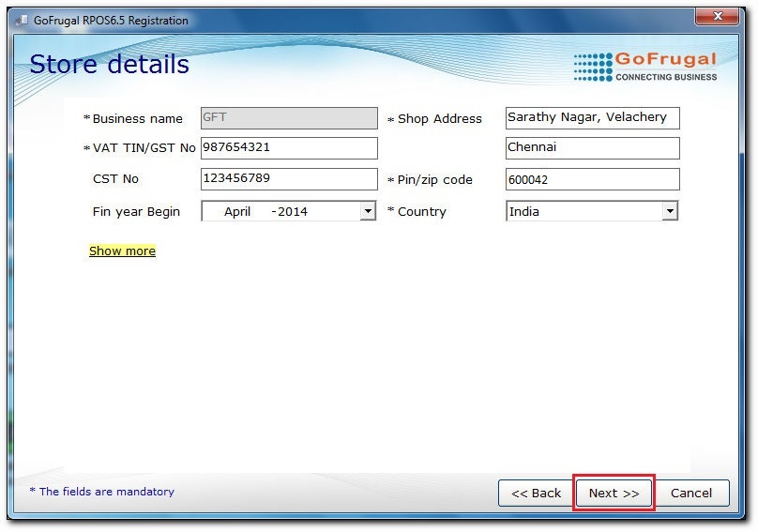Screen dimensions: 758x532
Task: Click the Cancel button
Action: pos(691,493)
